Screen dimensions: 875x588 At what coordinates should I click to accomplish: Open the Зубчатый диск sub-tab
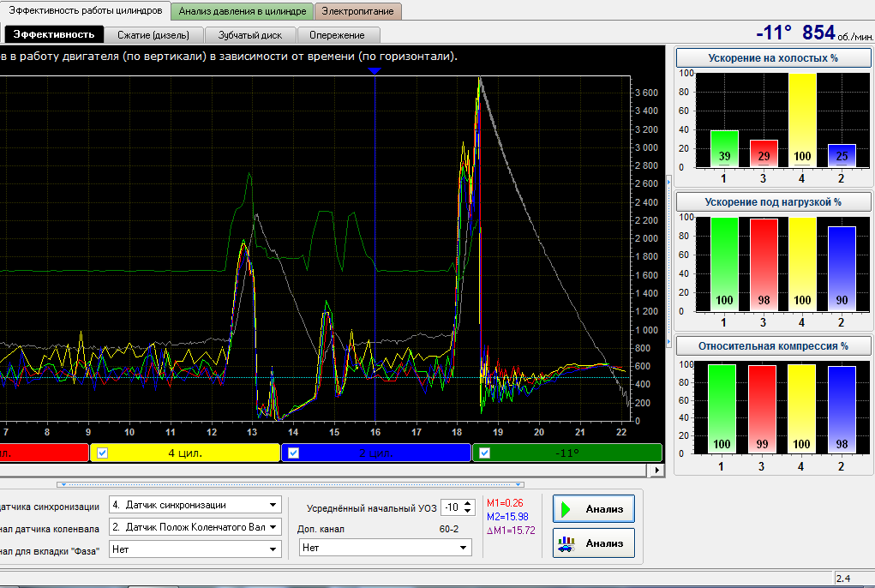point(250,35)
